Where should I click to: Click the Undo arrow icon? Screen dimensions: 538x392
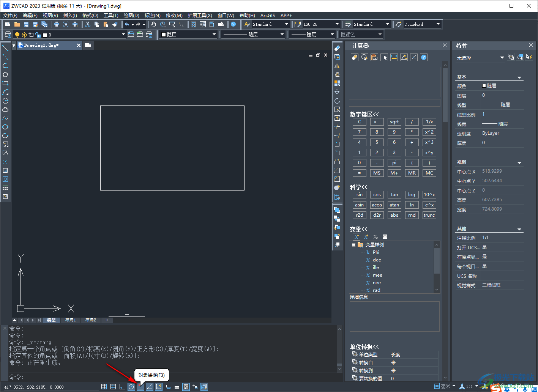[x=127, y=24]
